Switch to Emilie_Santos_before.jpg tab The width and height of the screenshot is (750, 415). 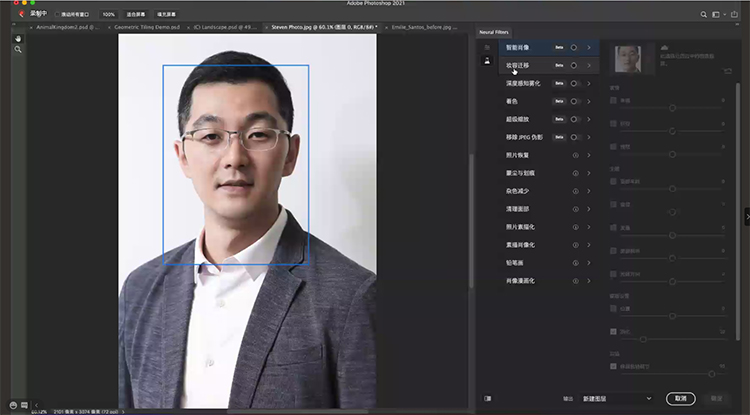(x=424, y=27)
